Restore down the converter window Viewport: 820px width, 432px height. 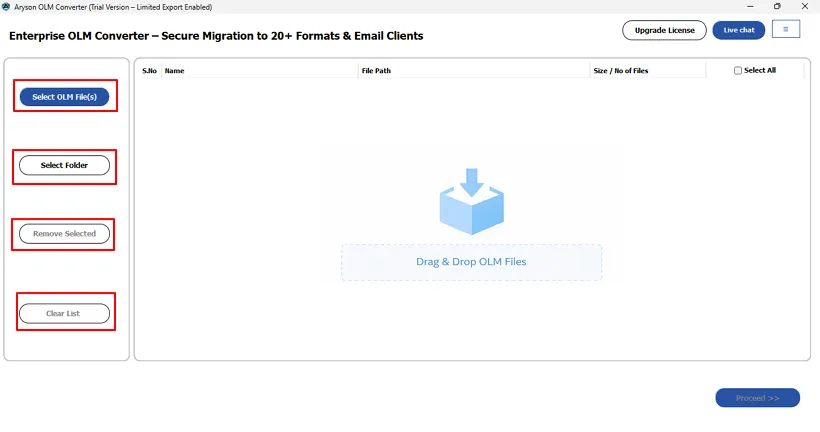778,6
